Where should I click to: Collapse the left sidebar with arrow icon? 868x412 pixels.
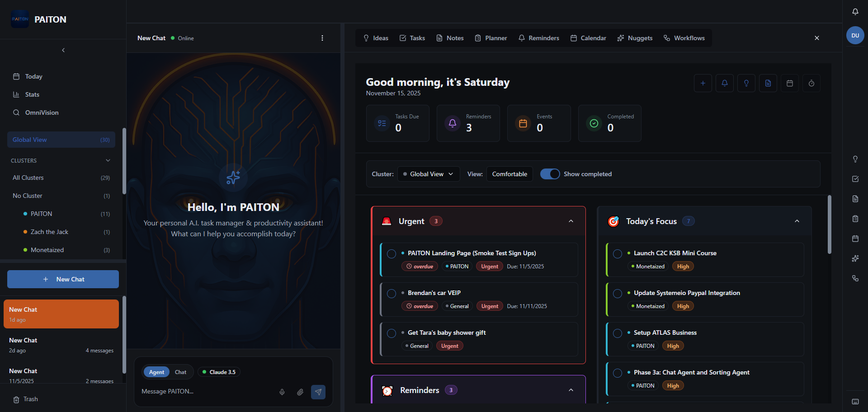point(63,50)
